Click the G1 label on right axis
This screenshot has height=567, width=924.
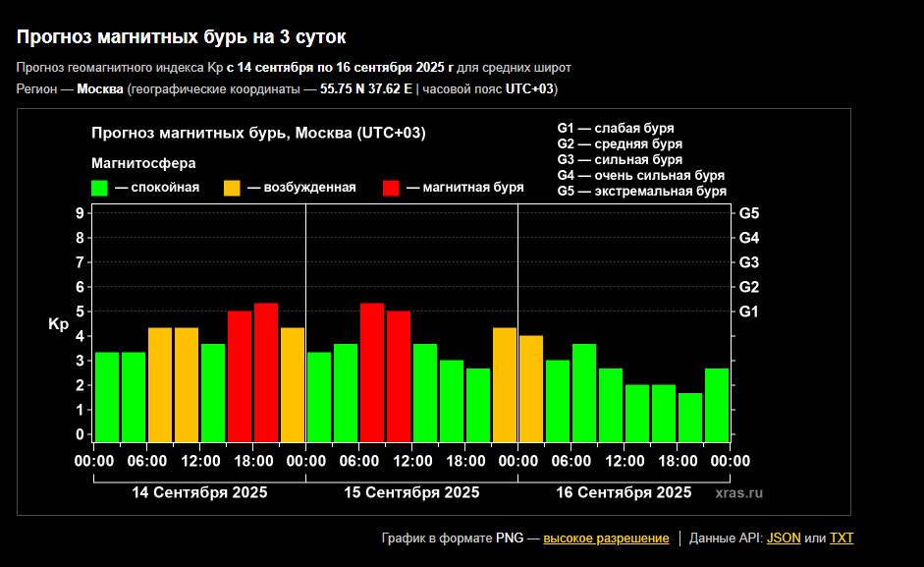[x=748, y=312]
